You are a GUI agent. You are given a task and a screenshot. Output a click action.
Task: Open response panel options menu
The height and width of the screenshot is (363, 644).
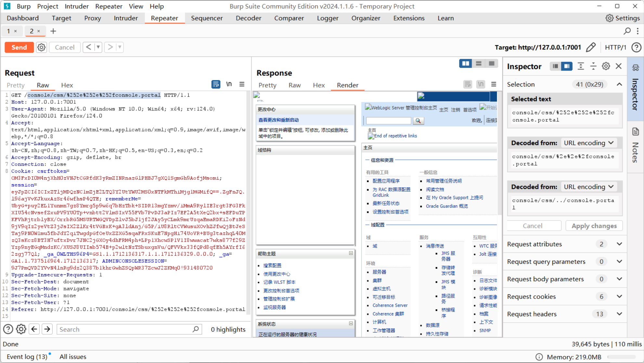point(494,85)
